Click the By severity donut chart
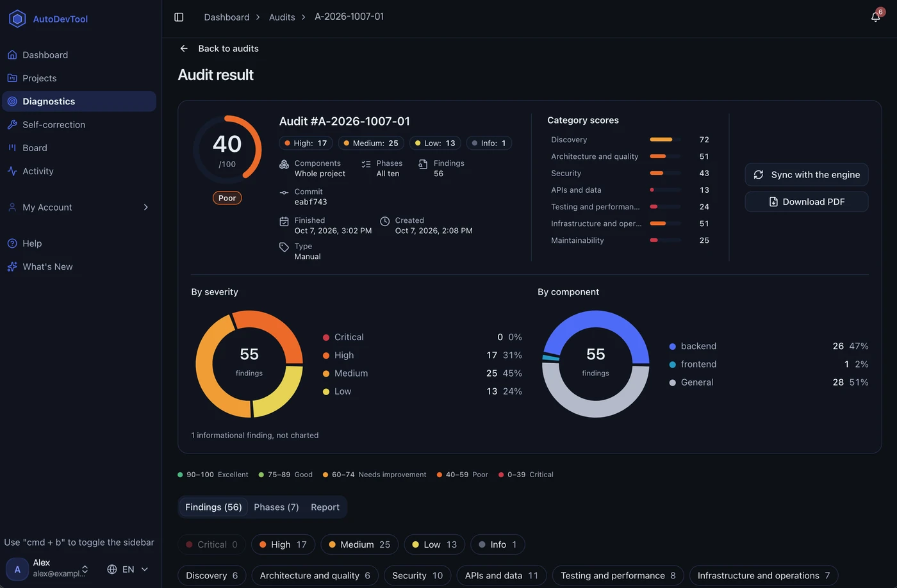 tap(249, 364)
